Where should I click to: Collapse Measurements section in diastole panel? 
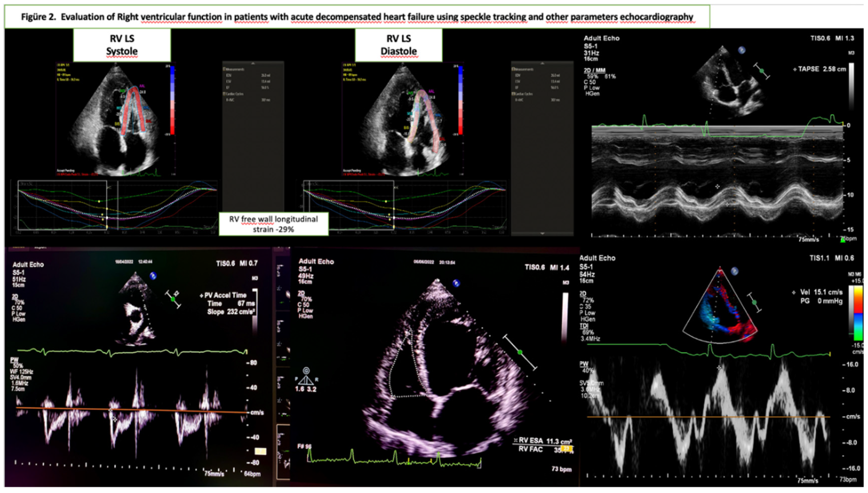[513, 69]
